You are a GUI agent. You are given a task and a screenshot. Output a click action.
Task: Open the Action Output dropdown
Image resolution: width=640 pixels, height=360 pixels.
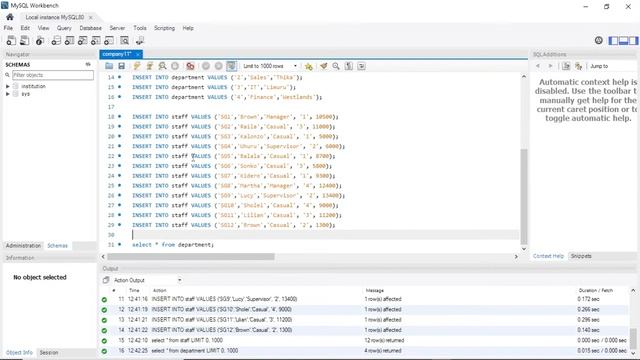(147, 280)
